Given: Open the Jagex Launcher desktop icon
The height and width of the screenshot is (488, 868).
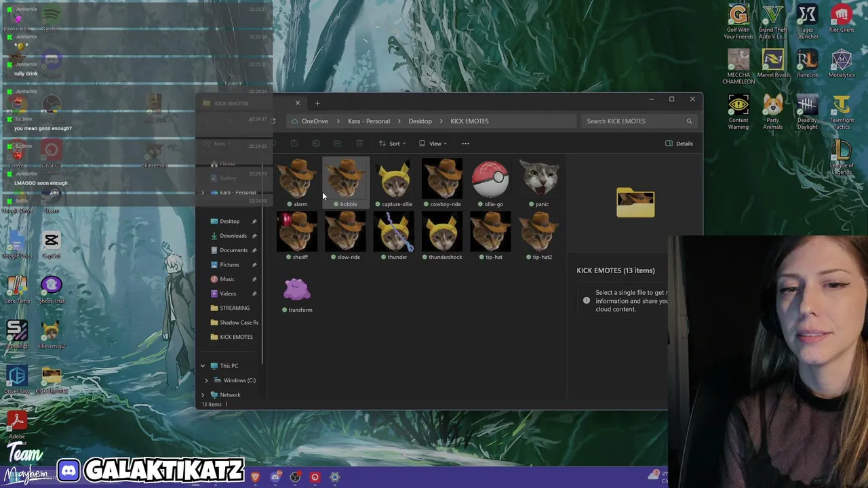Looking at the screenshot, I should [807, 22].
